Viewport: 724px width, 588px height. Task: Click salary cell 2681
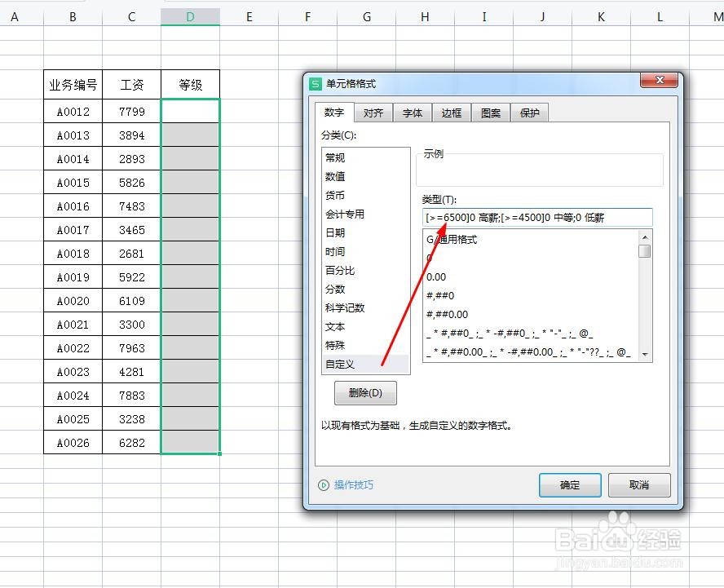pyautogui.click(x=131, y=254)
